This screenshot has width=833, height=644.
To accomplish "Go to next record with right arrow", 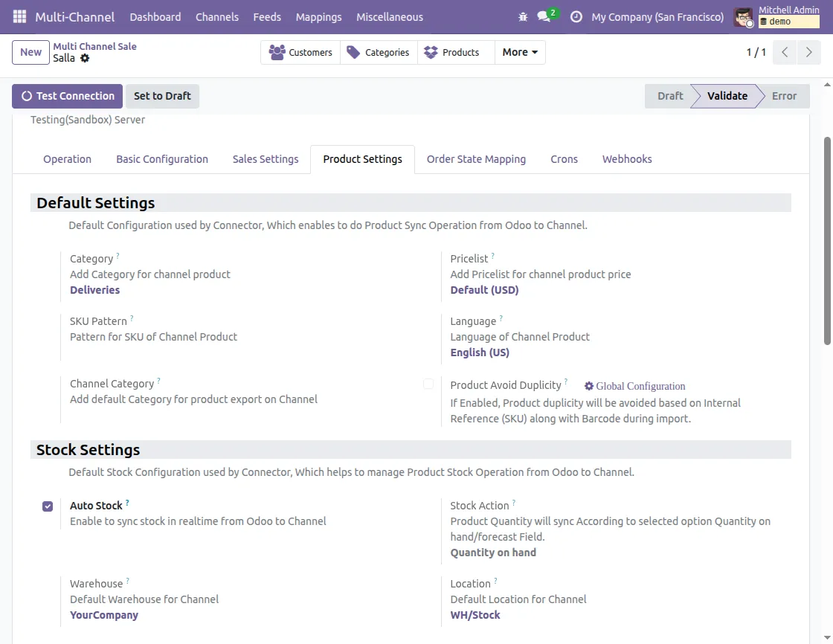I will click(809, 52).
